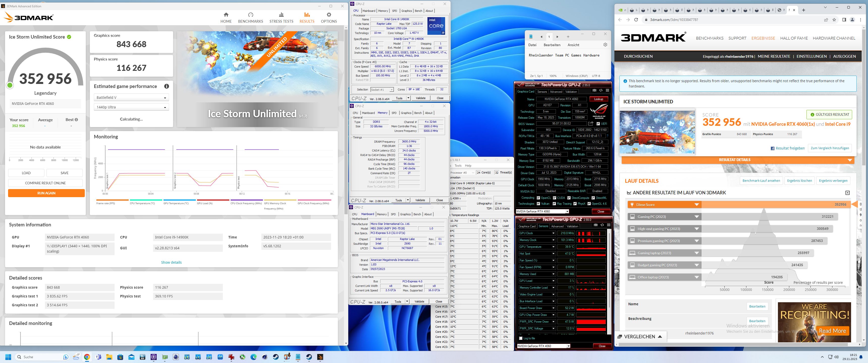The width and height of the screenshot is (868, 363).
Task: Open HALL OF FAME on 3dmark.com
Action: click(x=794, y=38)
